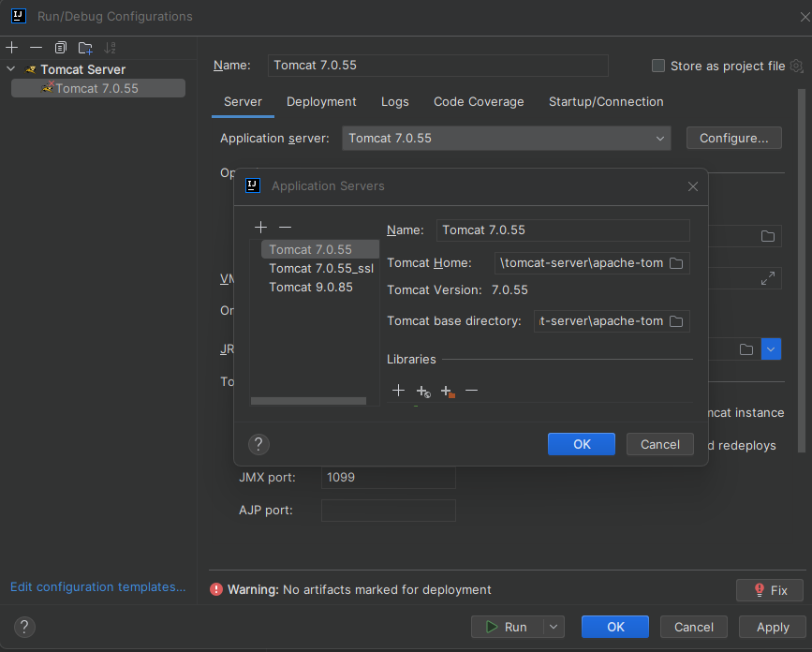
Task: Open the Code Coverage tab
Action: pos(479,101)
